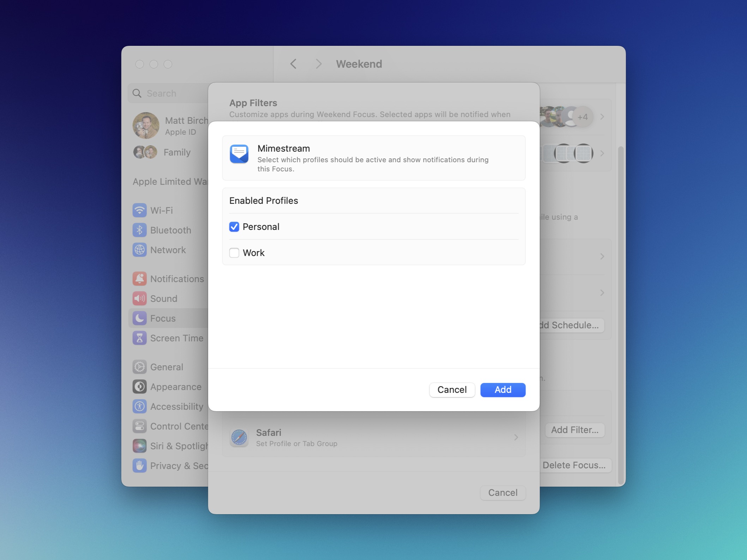The width and height of the screenshot is (747, 560).
Task: Click the Mimestream app icon
Action: point(239,154)
